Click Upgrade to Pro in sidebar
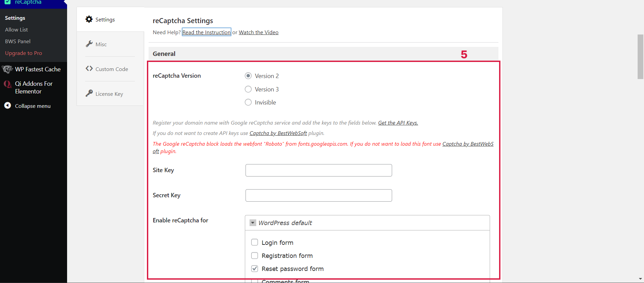The width and height of the screenshot is (644, 283). pos(23,53)
